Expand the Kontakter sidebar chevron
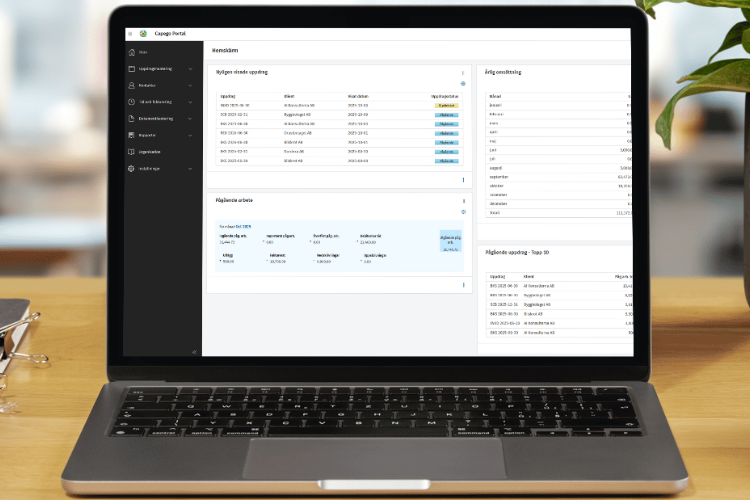The width and height of the screenshot is (750, 500). pyautogui.click(x=190, y=86)
